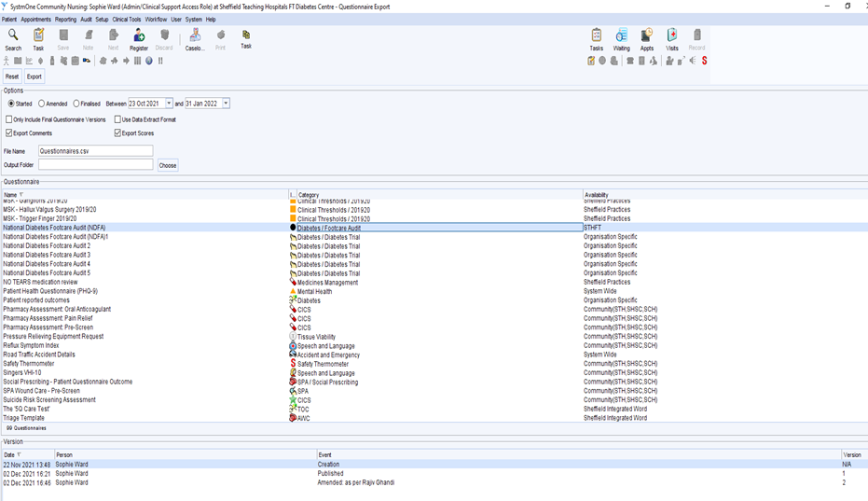This screenshot has height=501, width=868.
Task: Click the green star CICS category icon
Action: tap(293, 399)
